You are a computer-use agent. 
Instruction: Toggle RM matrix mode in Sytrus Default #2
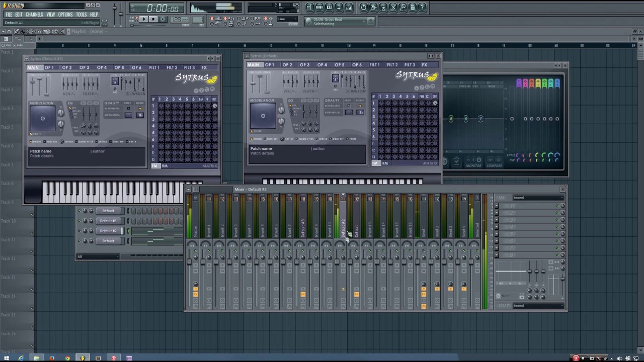pyautogui.click(x=165, y=166)
